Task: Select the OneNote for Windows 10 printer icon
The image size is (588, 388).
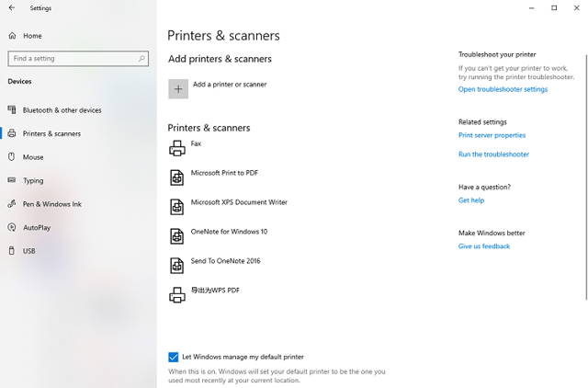Action: [x=177, y=236]
